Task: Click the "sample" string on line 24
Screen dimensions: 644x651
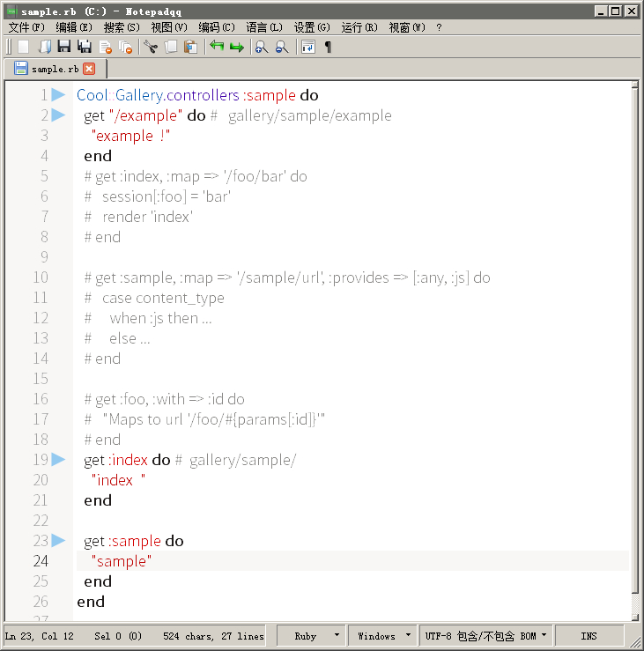Action: [122, 561]
